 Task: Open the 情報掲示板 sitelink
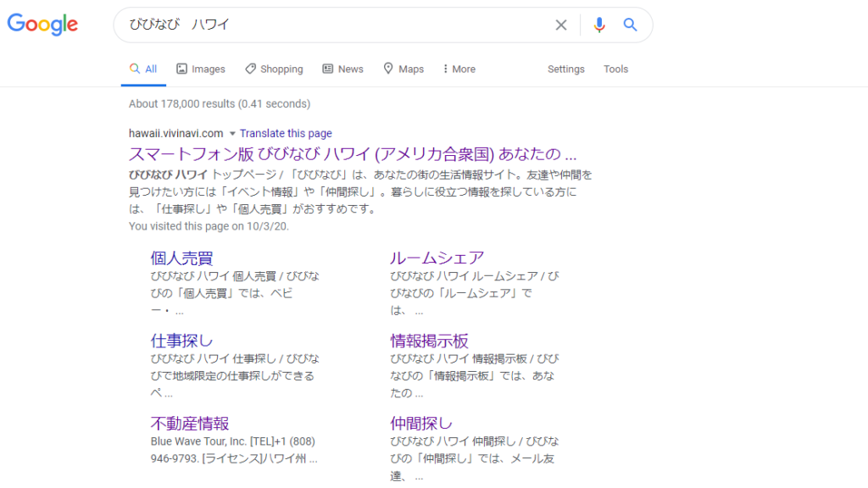(429, 341)
